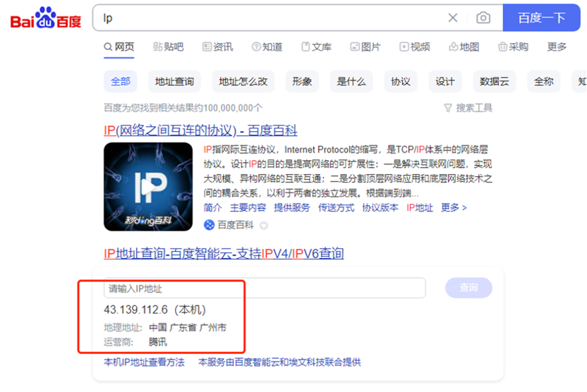
Task: Focus the 请输入IP地址 input field
Action: [265, 288]
